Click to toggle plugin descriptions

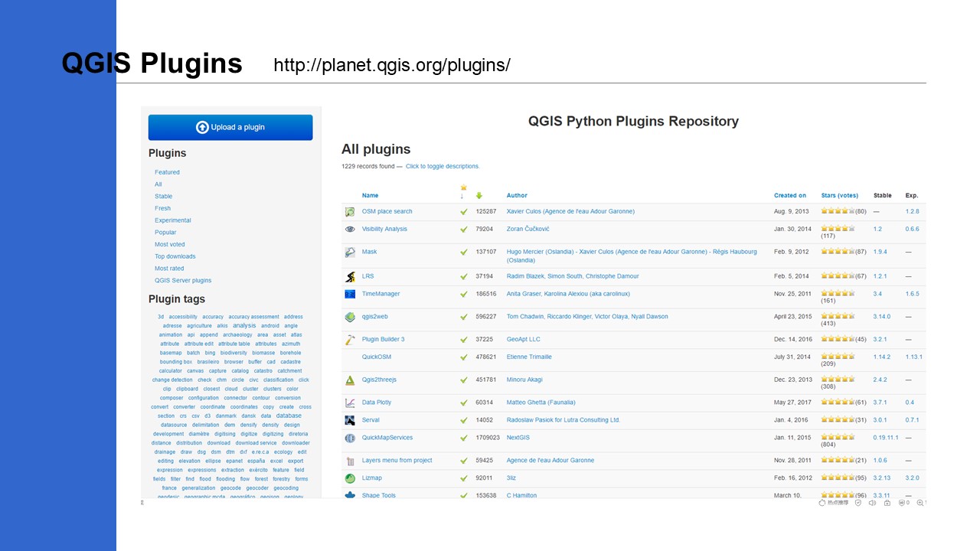443,166
